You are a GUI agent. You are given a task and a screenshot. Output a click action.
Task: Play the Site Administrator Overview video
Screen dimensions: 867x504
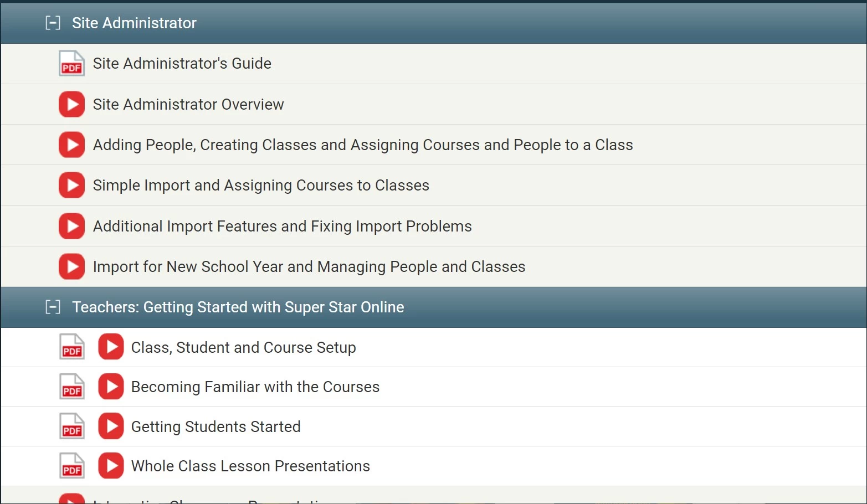coord(71,104)
